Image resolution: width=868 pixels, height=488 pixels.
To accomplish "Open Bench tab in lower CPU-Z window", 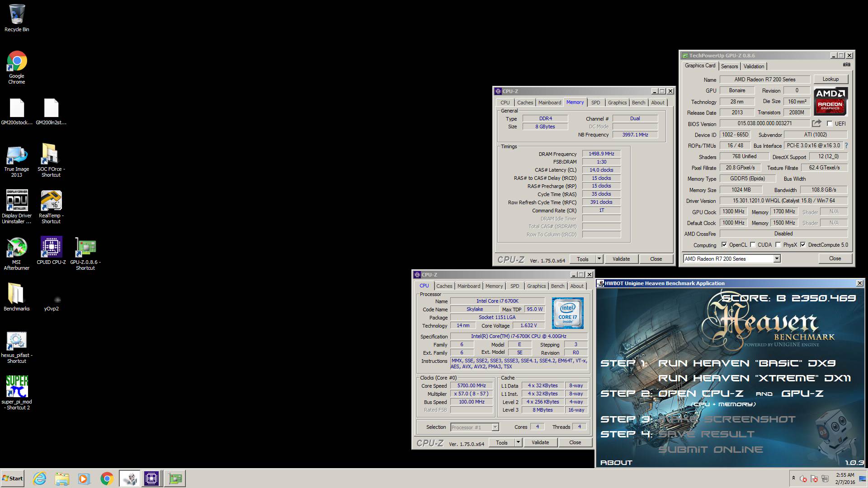I will tap(558, 286).
